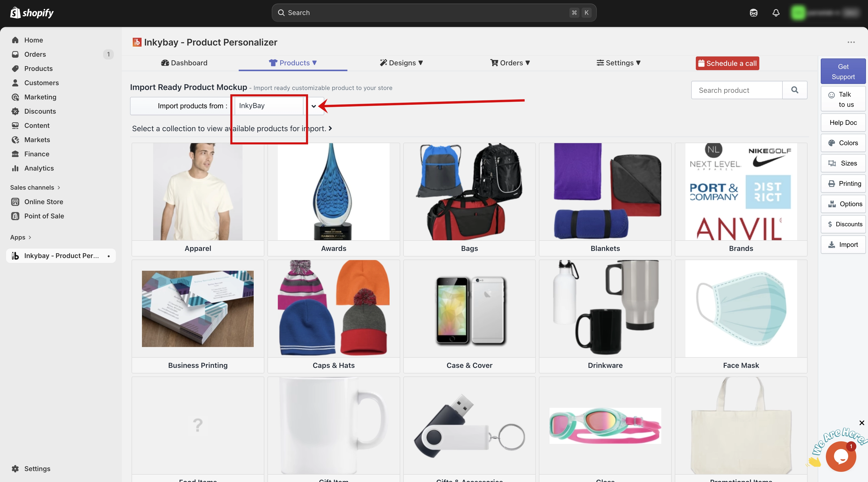Open the Colors palette panel

coord(843,143)
